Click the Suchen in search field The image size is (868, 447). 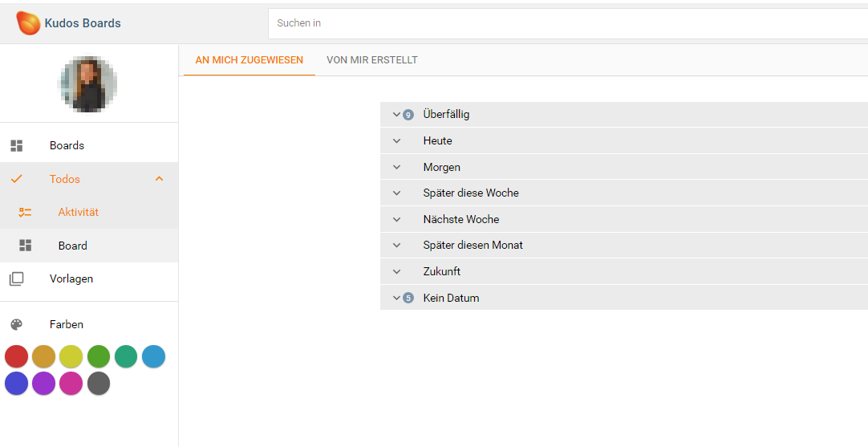click(x=562, y=23)
